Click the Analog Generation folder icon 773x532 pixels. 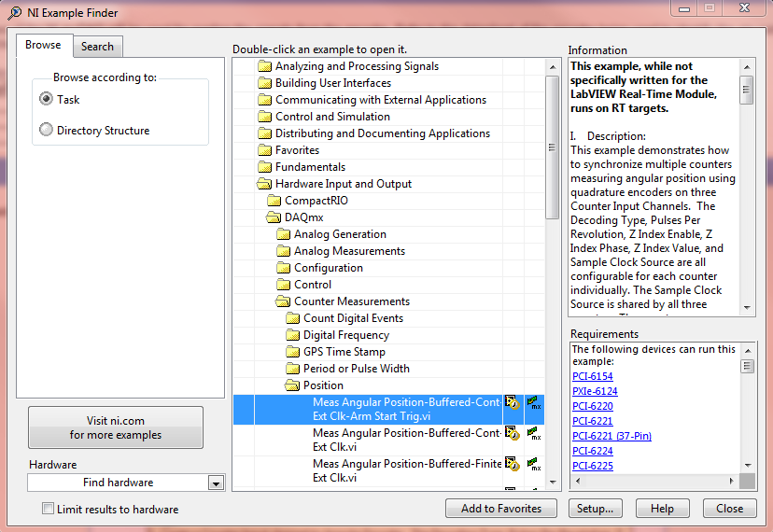(x=284, y=233)
